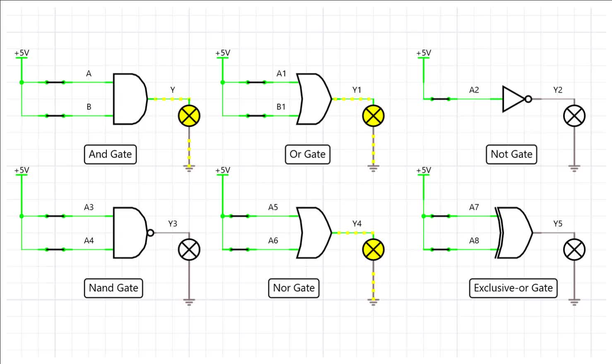Select the lit lamp at output Y1
This screenshot has height=364, width=612.
coord(373,116)
